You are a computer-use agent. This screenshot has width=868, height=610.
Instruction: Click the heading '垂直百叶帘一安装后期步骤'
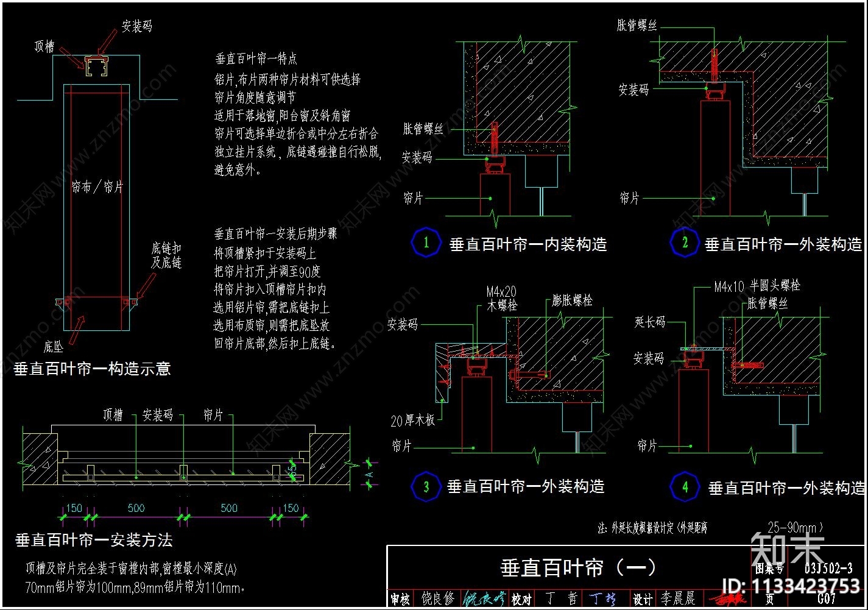pyautogui.click(x=275, y=234)
